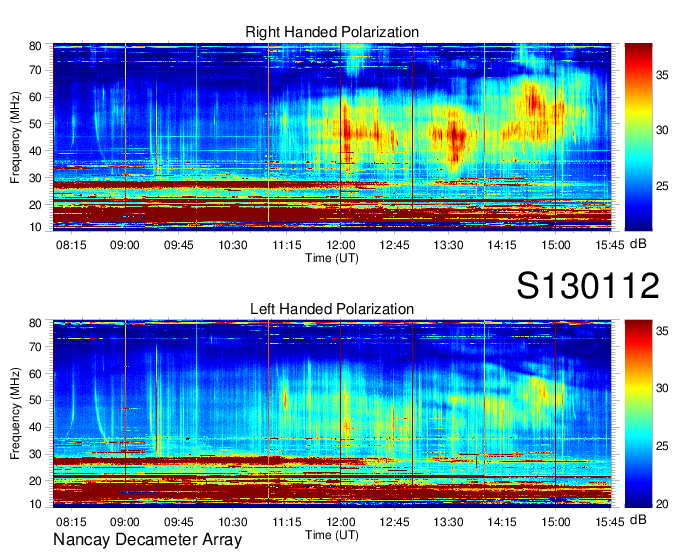
Task: Click the 13:30 time label on top plot
Action: tap(448, 245)
